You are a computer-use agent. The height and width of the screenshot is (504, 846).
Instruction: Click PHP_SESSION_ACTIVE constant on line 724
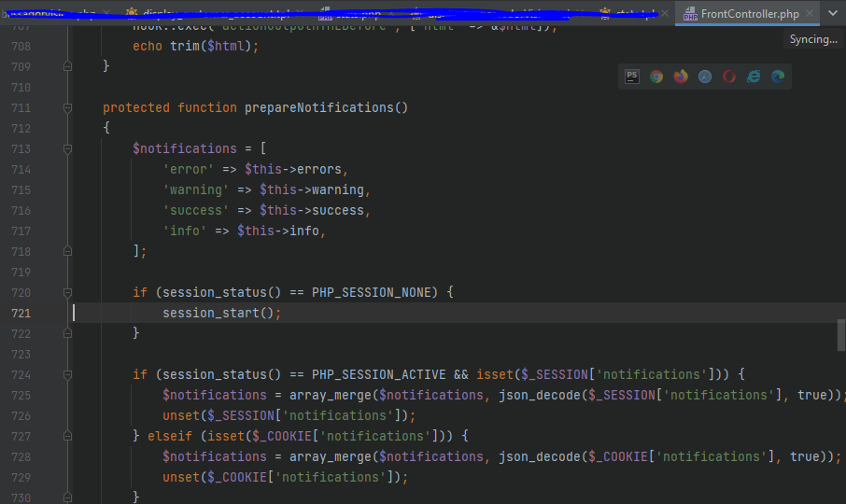[x=379, y=374]
